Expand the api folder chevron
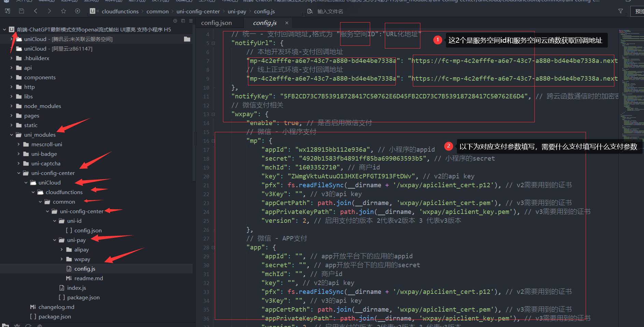644x327 pixels. coord(12,68)
